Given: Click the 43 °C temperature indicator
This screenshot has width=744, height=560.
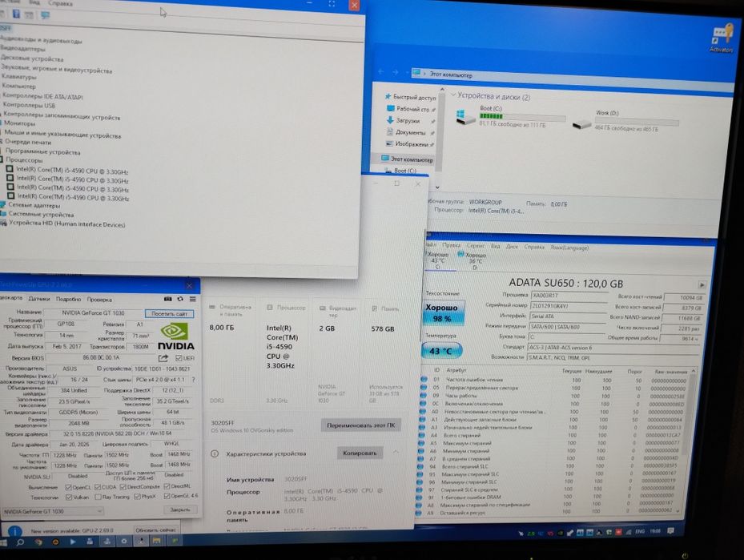Looking at the screenshot, I should (440, 351).
